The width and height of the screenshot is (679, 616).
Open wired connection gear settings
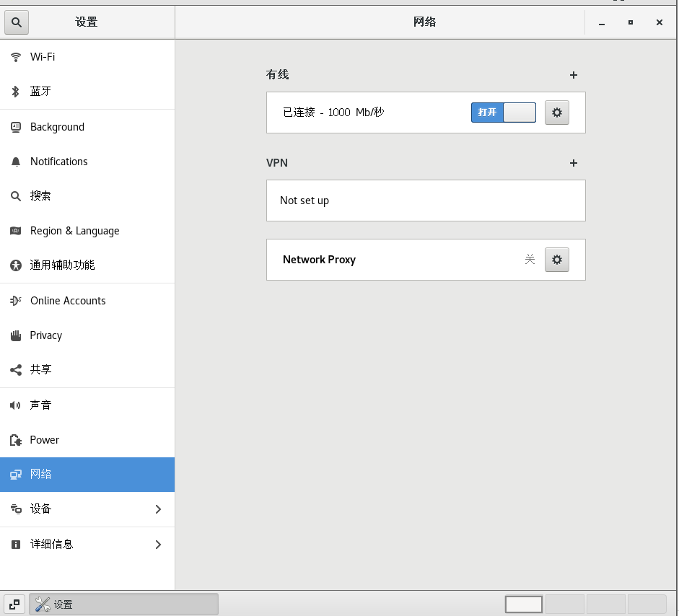[557, 113]
